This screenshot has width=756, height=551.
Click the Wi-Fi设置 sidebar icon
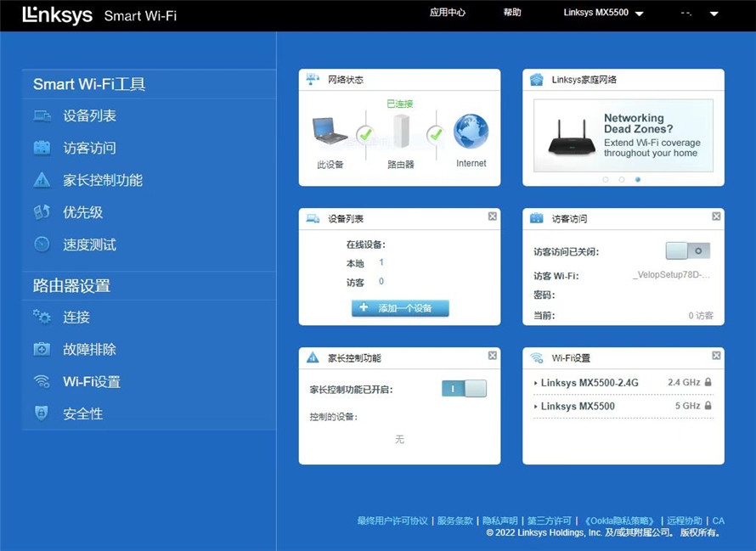(42, 381)
